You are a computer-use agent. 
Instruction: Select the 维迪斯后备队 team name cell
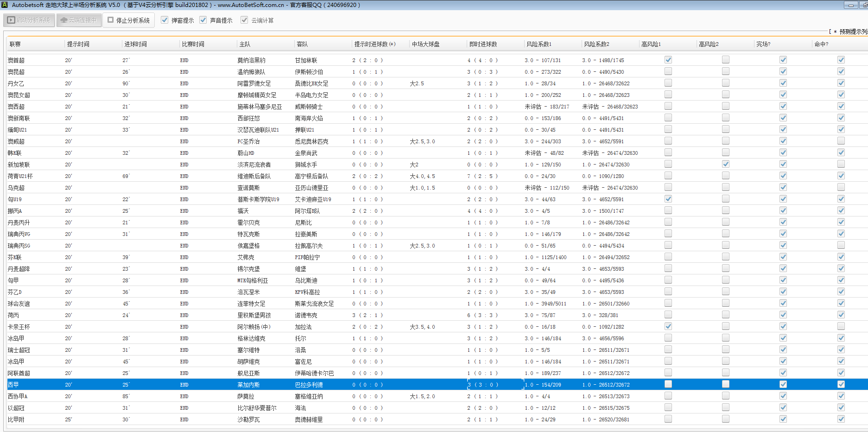coord(254,176)
